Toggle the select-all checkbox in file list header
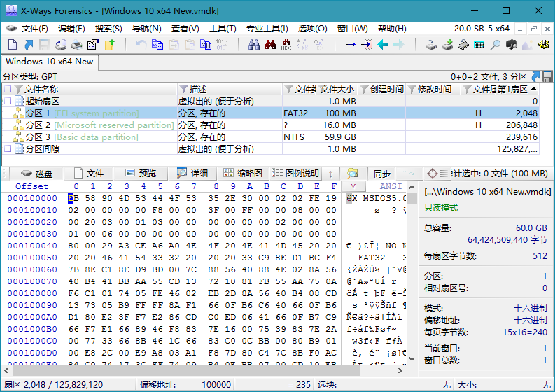 click(x=8, y=90)
